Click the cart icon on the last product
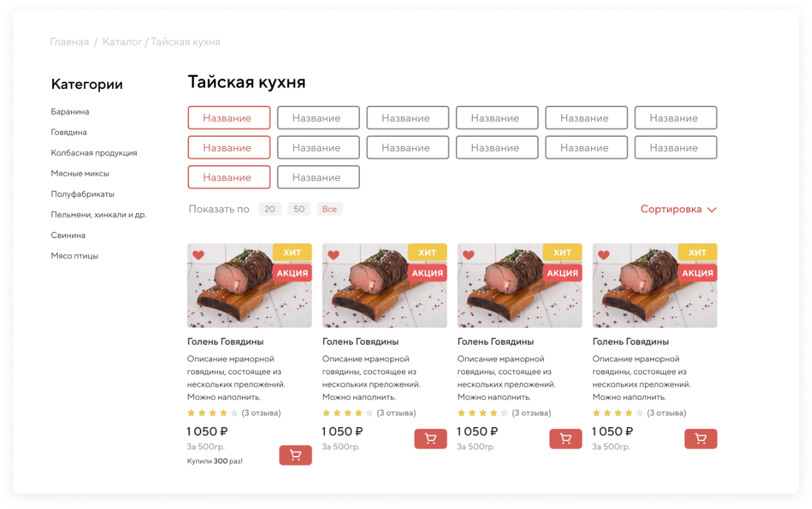Viewport: 812px width, 509px height. 700,438
